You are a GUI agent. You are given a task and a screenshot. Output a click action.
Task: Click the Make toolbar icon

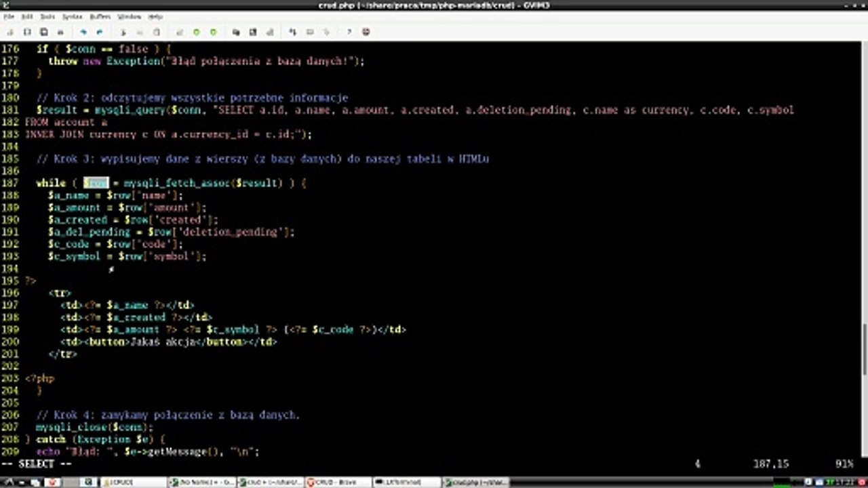[293, 32]
